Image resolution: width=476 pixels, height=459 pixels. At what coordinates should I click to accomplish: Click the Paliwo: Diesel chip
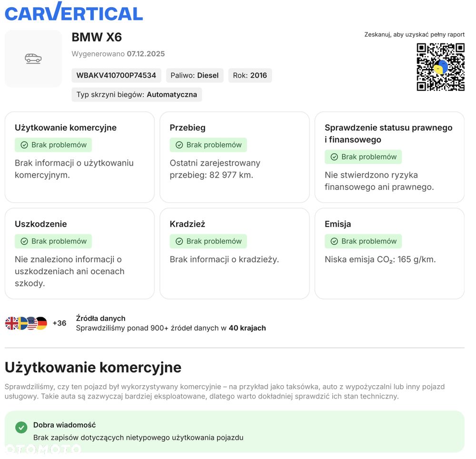(x=195, y=75)
